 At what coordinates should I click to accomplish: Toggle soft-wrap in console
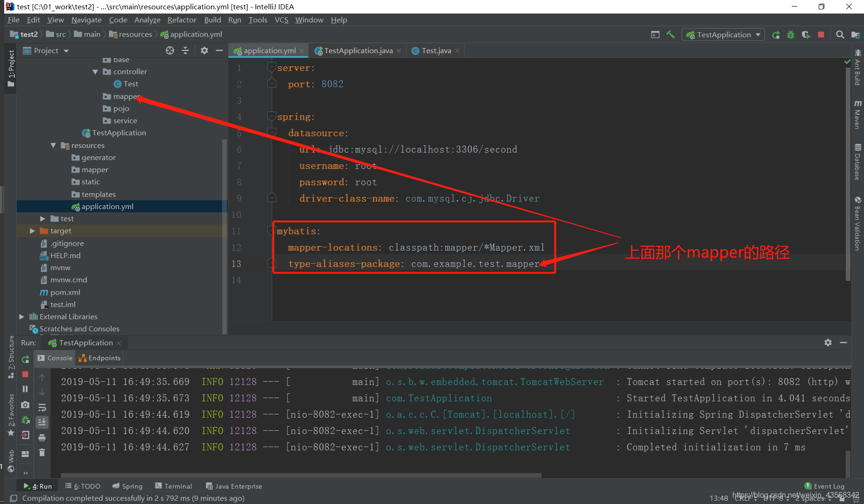click(42, 407)
